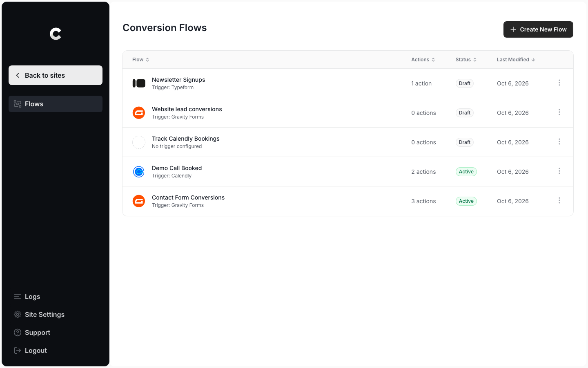Click the Conversion Flows page heading
Screen dimensions: 588x368
[x=165, y=28]
